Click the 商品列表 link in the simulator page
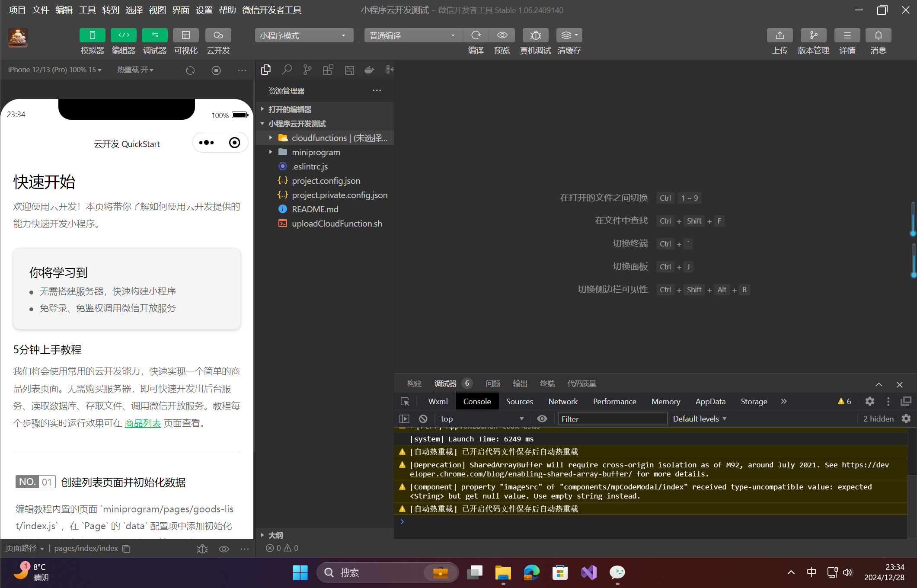 [143, 423]
